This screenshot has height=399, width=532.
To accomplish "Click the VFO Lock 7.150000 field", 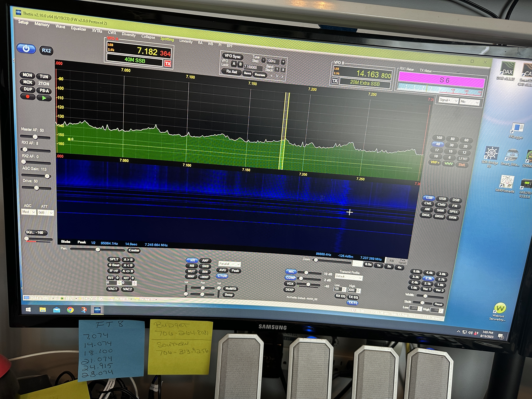I will coord(253,67).
